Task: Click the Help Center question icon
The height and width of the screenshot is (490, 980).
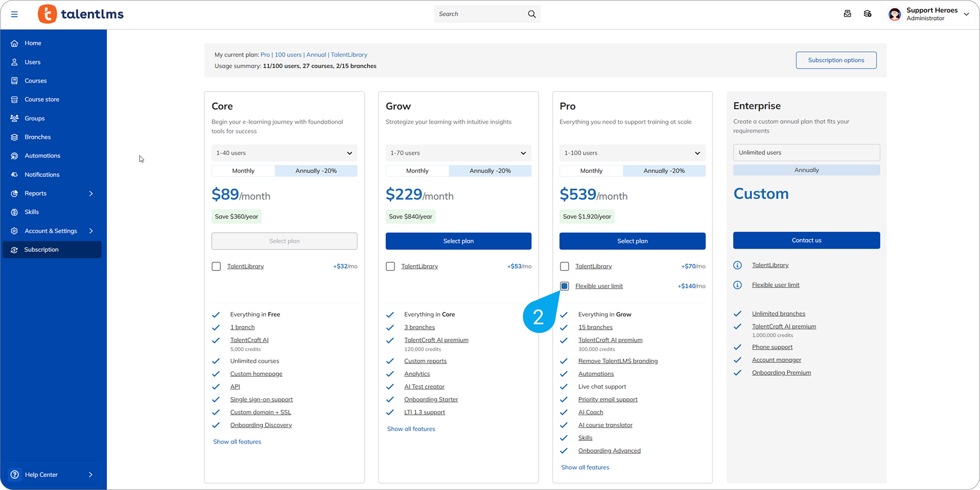Action: [x=14, y=475]
